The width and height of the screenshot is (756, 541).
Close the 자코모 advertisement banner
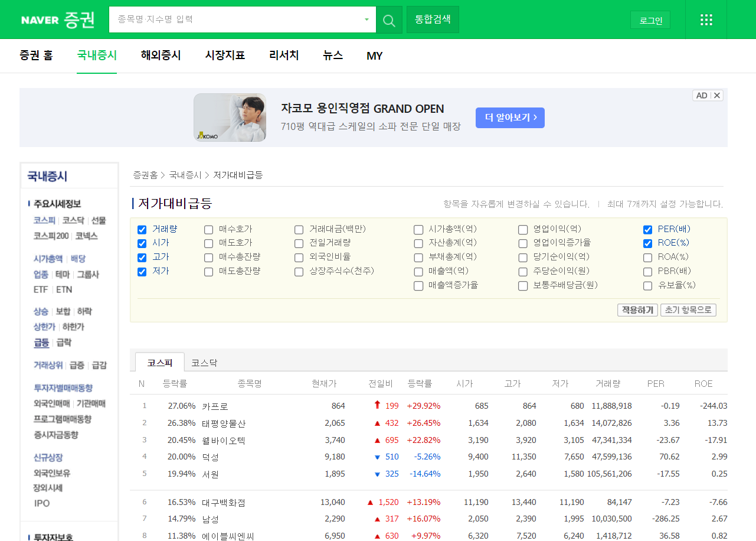point(718,95)
